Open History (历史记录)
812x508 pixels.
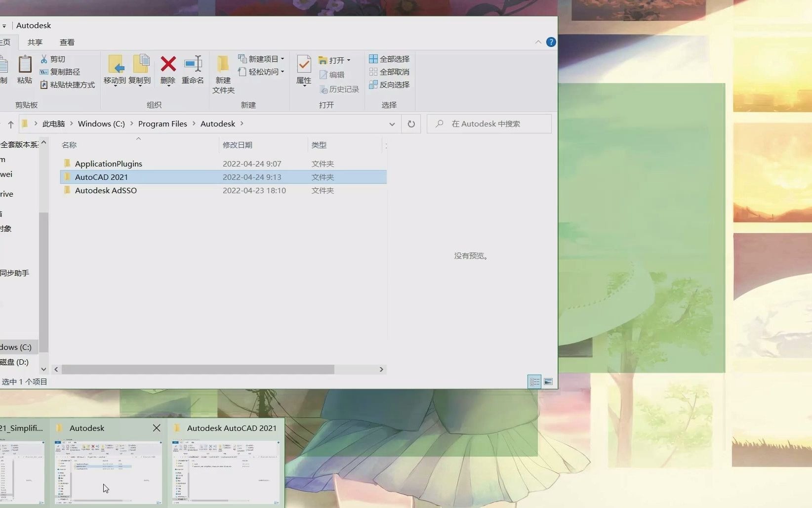339,89
